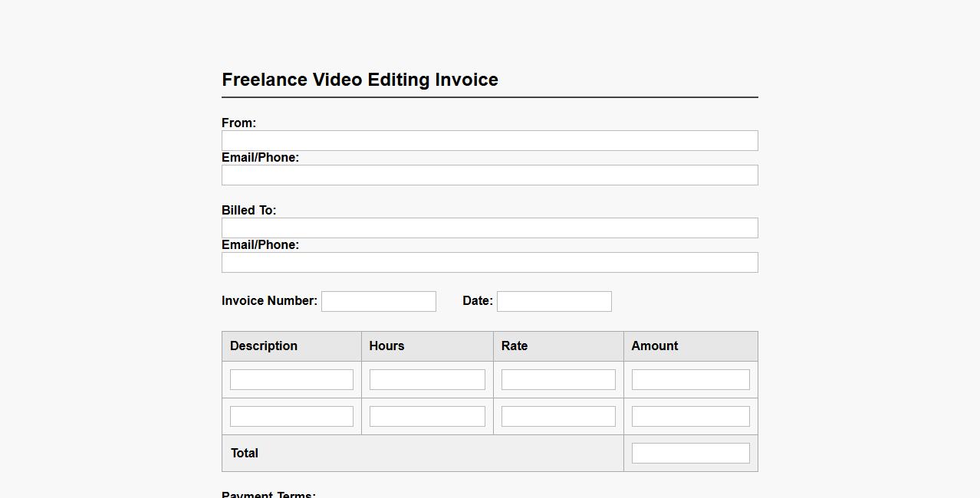Click the Total amount input field
The image size is (980, 498).
tap(690, 453)
